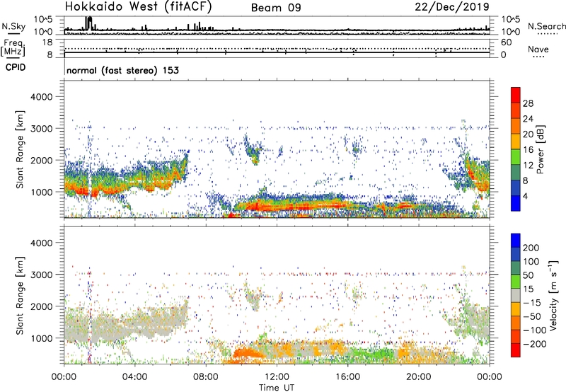The height and width of the screenshot is (392, 566).
Task: Click the '3000' tick on the velocity panel
Action: tap(41, 275)
